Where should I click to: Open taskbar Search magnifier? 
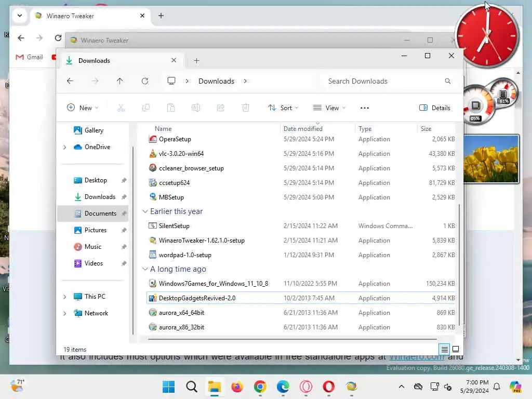pos(192,387)
